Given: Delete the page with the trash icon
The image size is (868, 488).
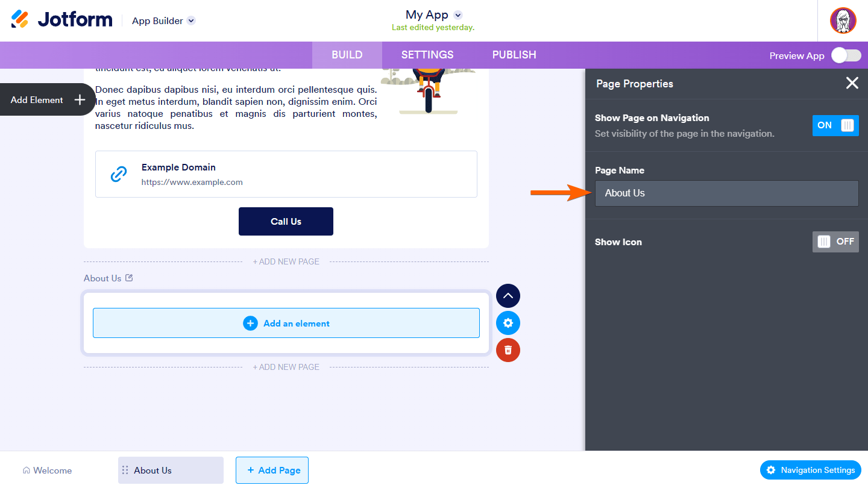Looking at the screenshot, I should (x=508, y=350).
